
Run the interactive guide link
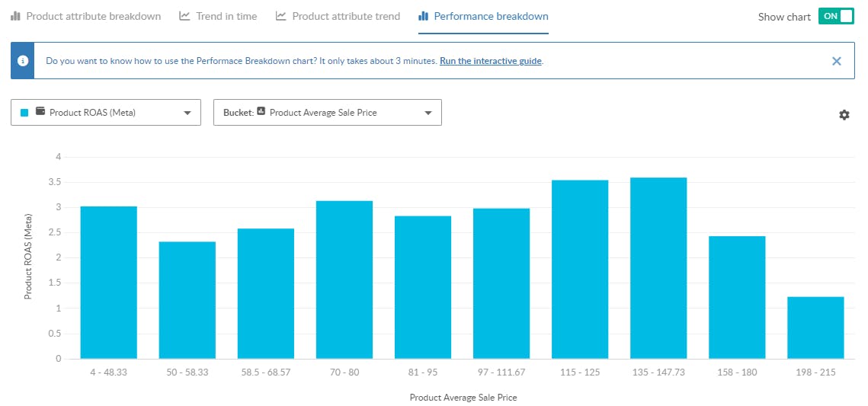point(491,61)
